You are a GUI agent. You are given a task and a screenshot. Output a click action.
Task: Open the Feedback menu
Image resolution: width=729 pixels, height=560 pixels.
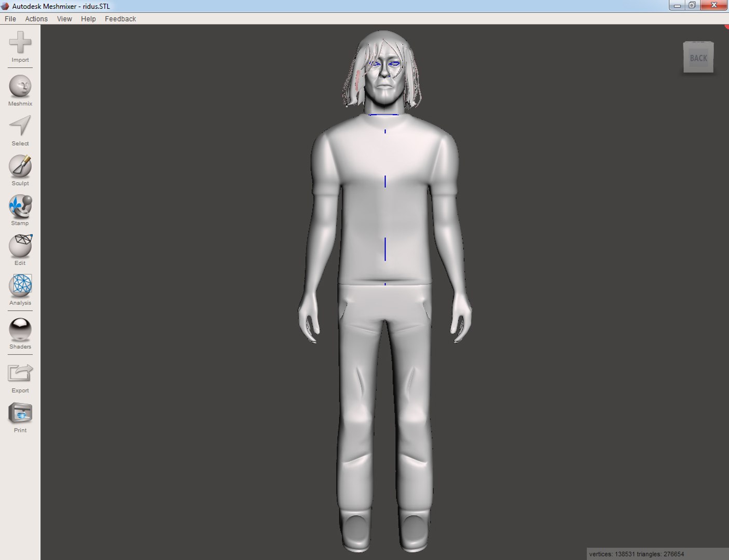click(120, 19)
